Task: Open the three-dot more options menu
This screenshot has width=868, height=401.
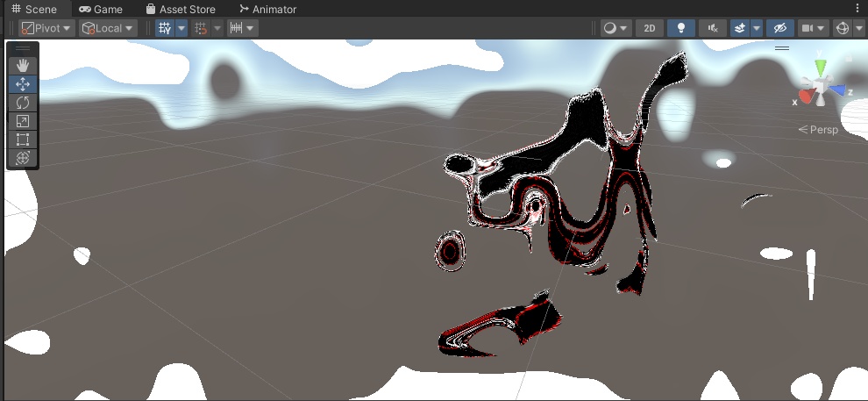Action: click(x=858, y=8)
